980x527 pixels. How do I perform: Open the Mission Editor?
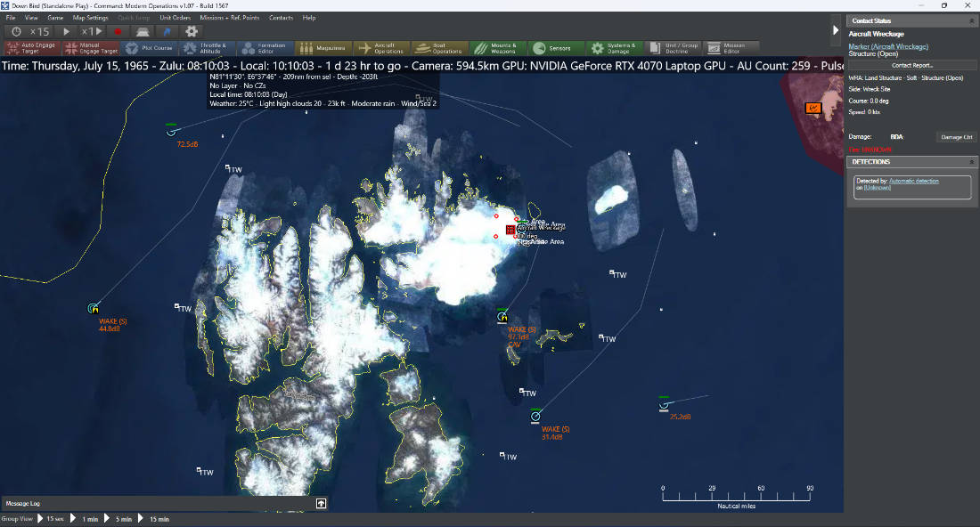coord(730,48)
